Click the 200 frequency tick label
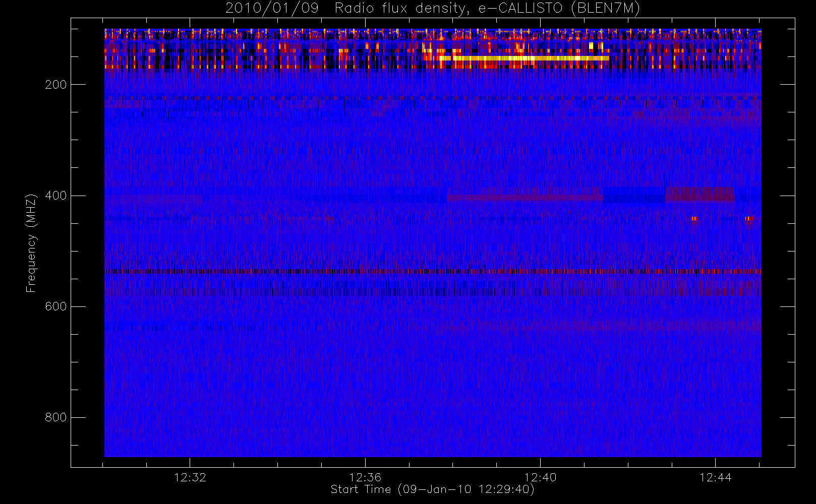 pyautogui.click(x=55, y=85)
